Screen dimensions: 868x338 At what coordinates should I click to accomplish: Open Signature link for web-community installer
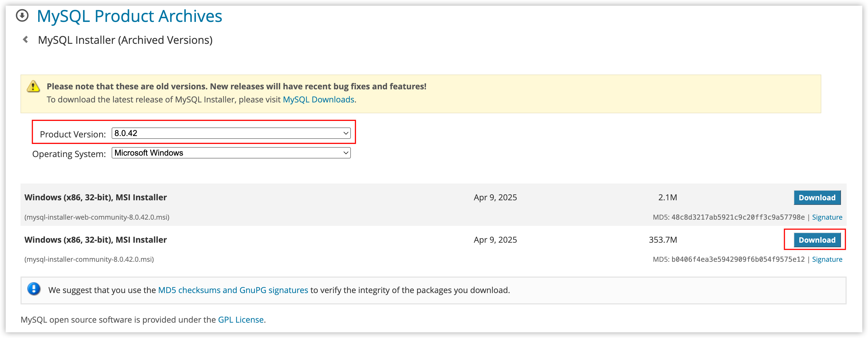(827, 217)
